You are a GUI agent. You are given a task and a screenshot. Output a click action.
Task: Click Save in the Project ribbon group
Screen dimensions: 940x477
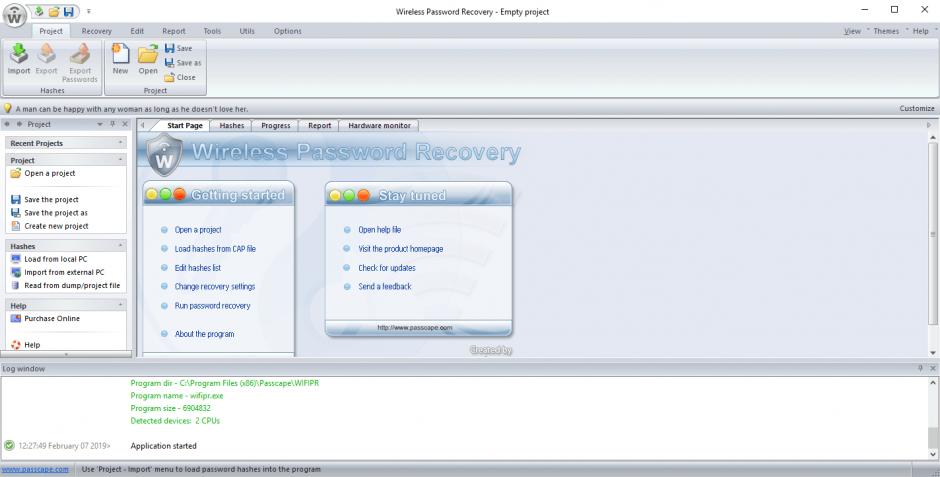(179, 48)
